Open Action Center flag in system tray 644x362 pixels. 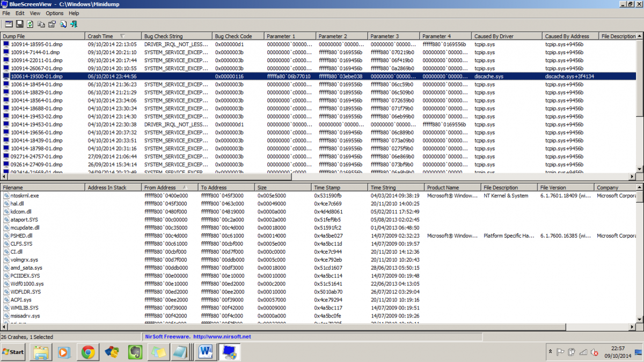(x=559, y=352)
